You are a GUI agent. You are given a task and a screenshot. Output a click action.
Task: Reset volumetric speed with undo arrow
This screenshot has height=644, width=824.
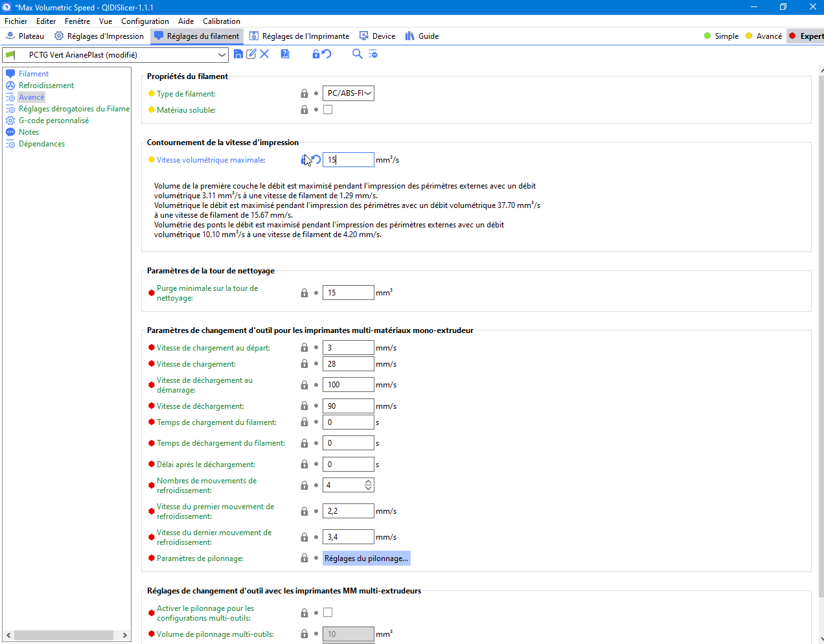tap(317, 159)
